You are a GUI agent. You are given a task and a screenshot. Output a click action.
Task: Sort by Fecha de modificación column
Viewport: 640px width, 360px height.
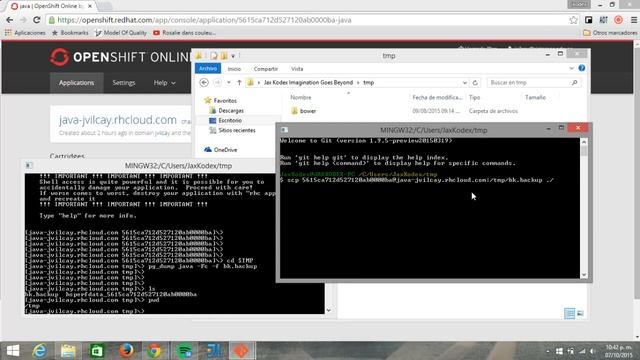tap(437, 98)
